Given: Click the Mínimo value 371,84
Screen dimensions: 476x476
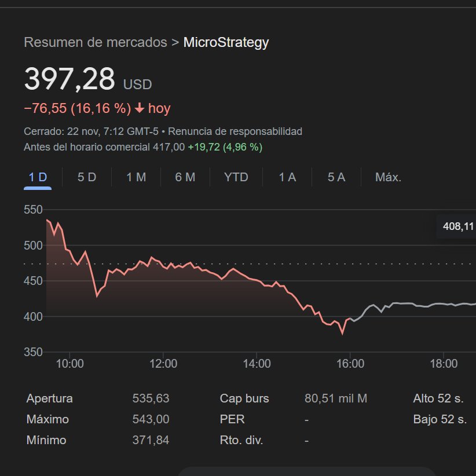Looking at the screenshot, I should 151,440.
